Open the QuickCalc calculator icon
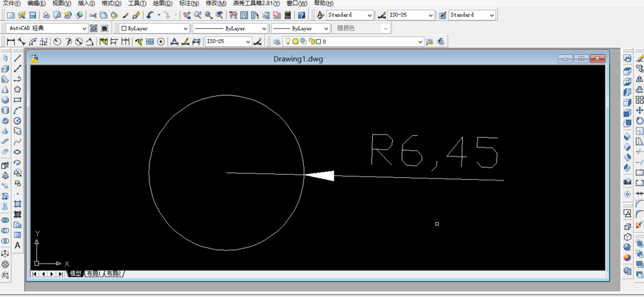Viewport: 644px width, 297px height. coord(287,15)
